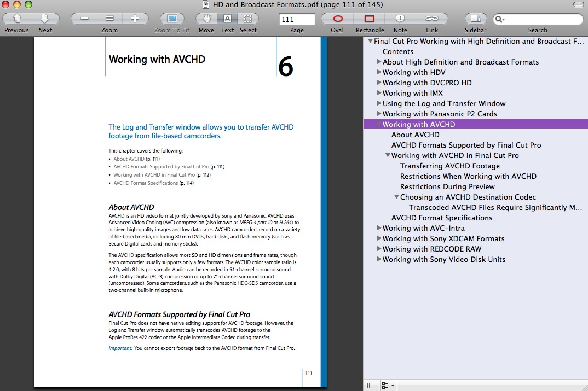Go to AVCHD Format Specifications in sidebar
588x391 pixels.
point(442,218)
